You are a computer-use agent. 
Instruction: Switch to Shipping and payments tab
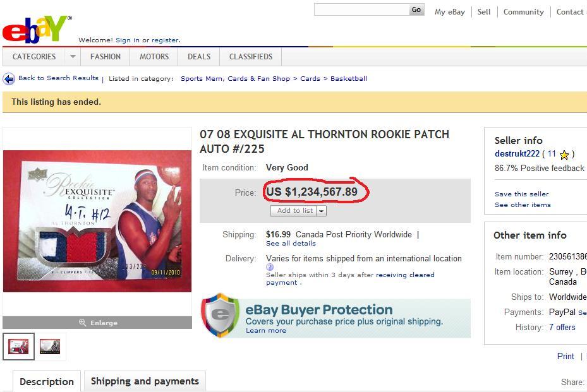[x=145, y=381]
